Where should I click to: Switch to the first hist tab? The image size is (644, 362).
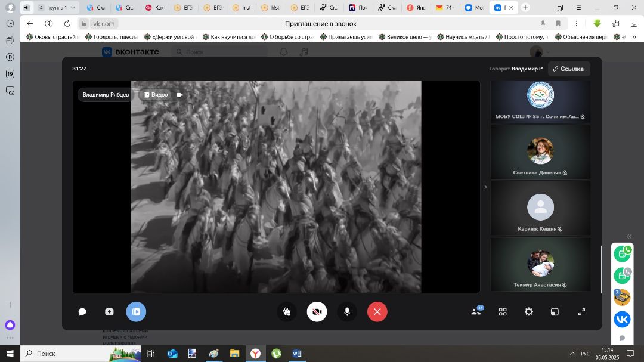(x=241, y=7)
